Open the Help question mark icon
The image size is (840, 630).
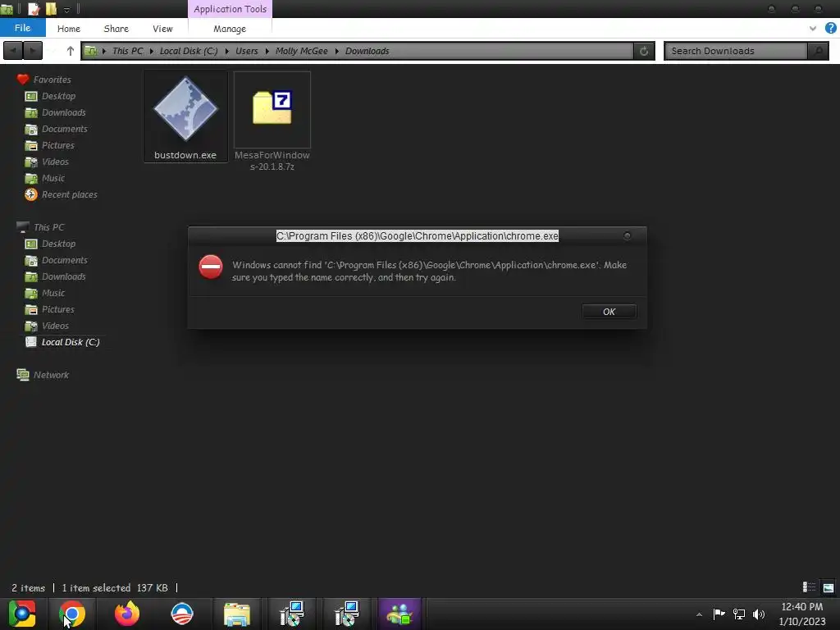pyautogui.click(x=830, y=29)
